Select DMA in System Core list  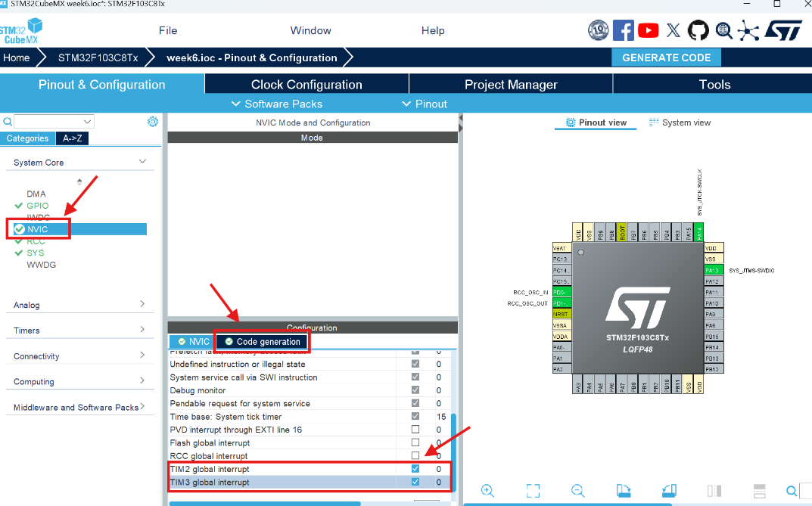pyautogui.click(x=36, y=194)
